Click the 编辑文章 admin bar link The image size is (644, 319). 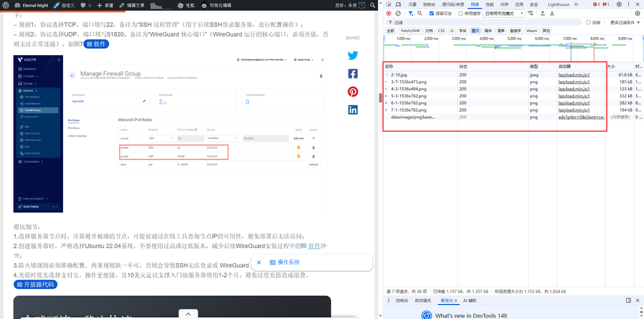132,5
